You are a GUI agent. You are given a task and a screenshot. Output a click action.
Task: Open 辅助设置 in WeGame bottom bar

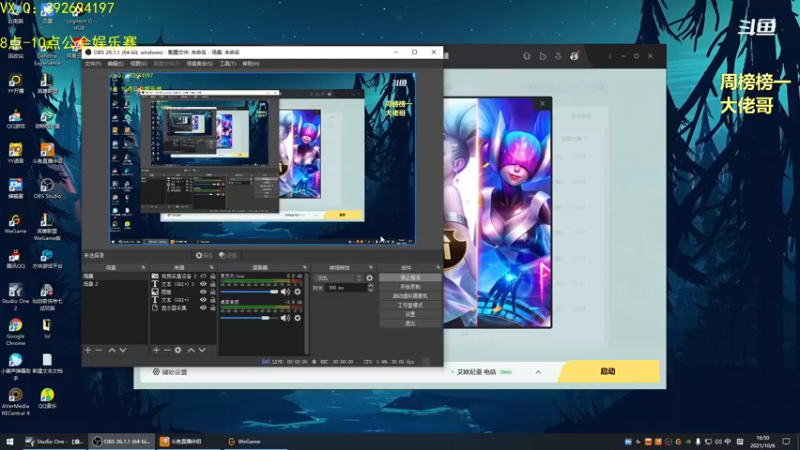170,372
